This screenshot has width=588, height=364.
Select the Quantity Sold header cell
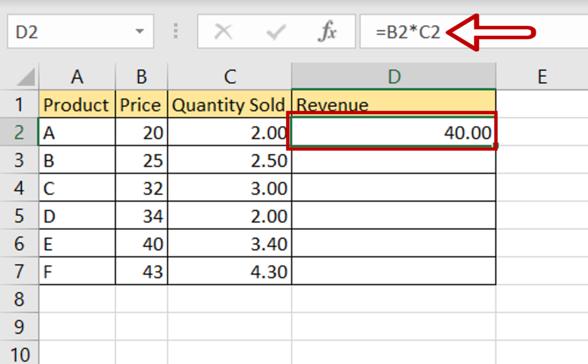point(230,104)
